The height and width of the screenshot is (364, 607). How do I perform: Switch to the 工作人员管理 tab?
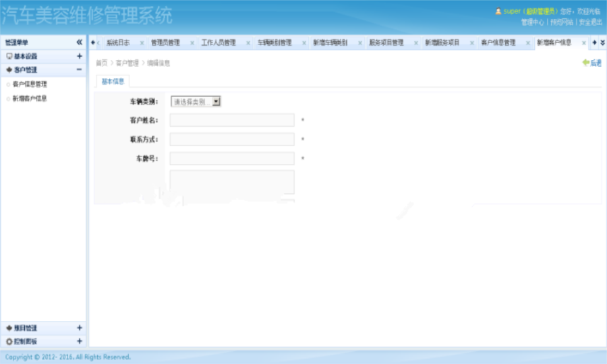[219, 42]
